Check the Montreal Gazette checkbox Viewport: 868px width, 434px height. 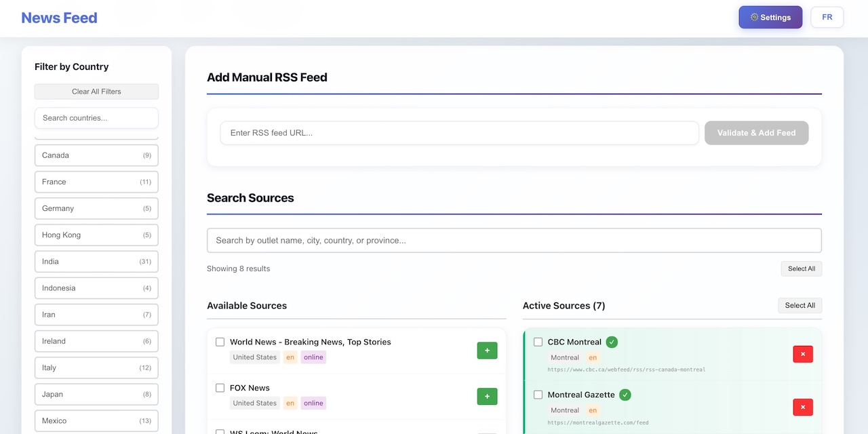(538, 395)
